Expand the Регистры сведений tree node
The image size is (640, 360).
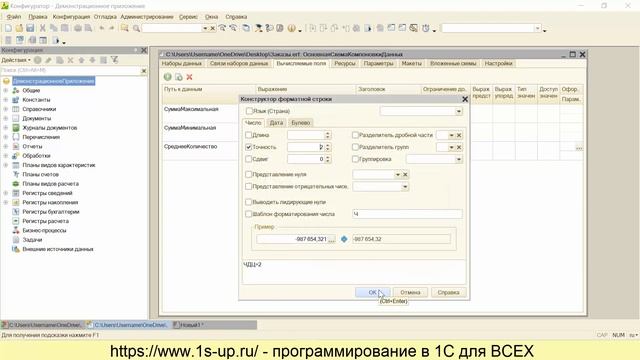[x=6, y=193]
